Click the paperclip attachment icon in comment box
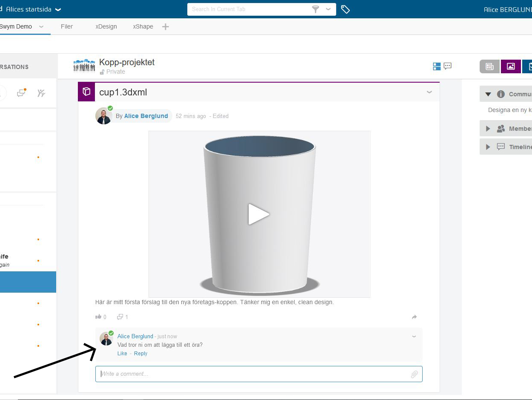532x400 pixels. coord(414,374)
